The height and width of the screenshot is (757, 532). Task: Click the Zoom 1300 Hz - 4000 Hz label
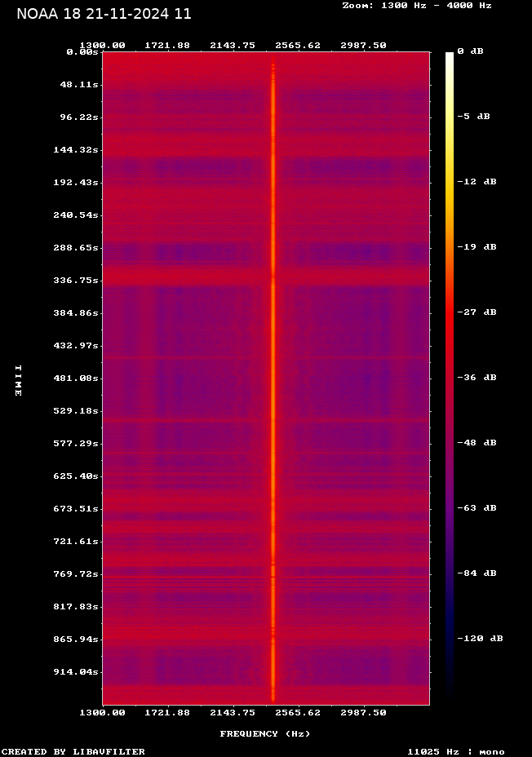click(416, 6)
